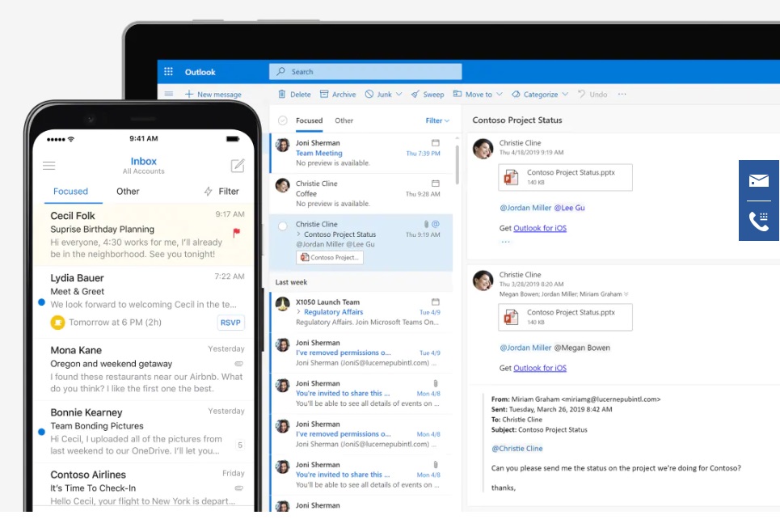The height and width of the screenshot is (532, 780).
Task: Click the conversation count 5 badge
Action: (x=240, y=445)
